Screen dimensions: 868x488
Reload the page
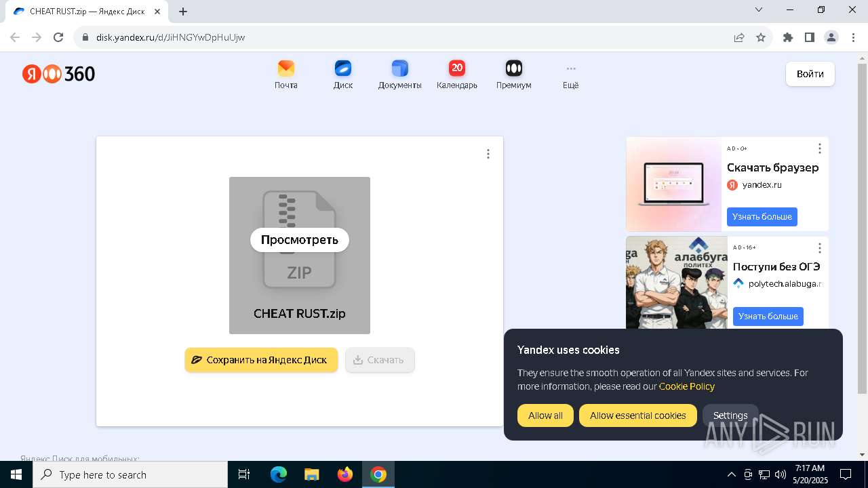click(58, 37)
